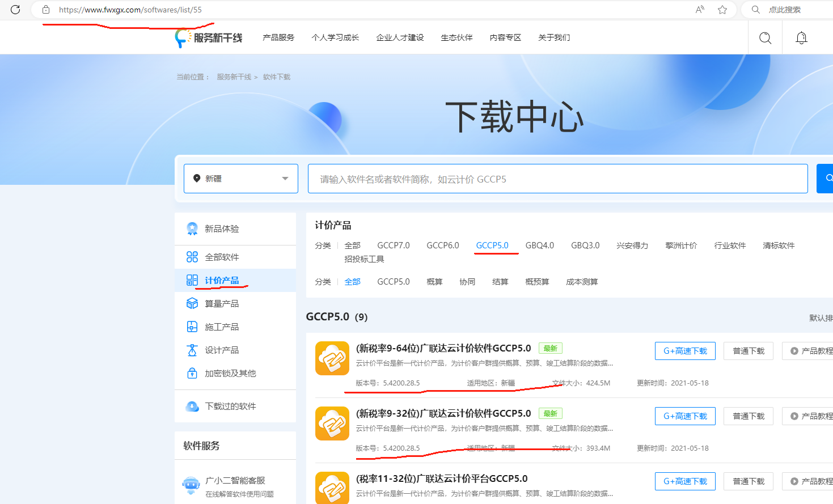This screenshot has height=504, width=833.
Task: Click G+高速下载 for 新税率9-64位
Action: tap(685, 351)
